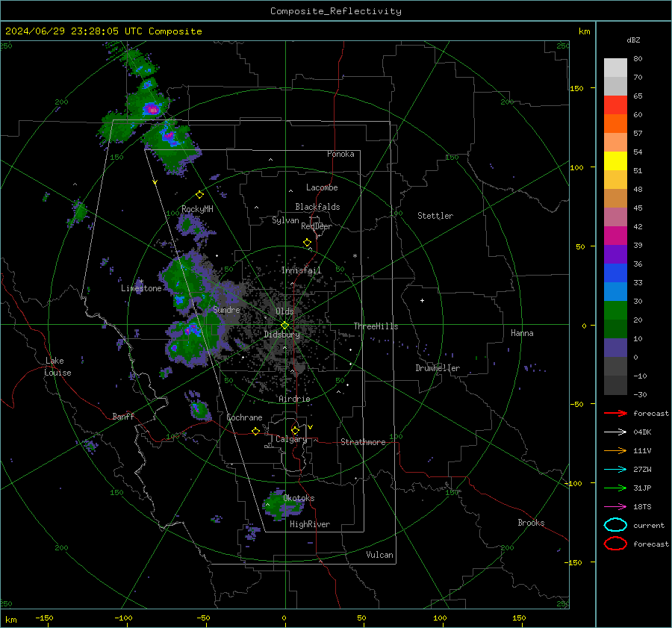672x628 pixels.
Task: Click the Brooks city label
Action: [x=531, y=523]
